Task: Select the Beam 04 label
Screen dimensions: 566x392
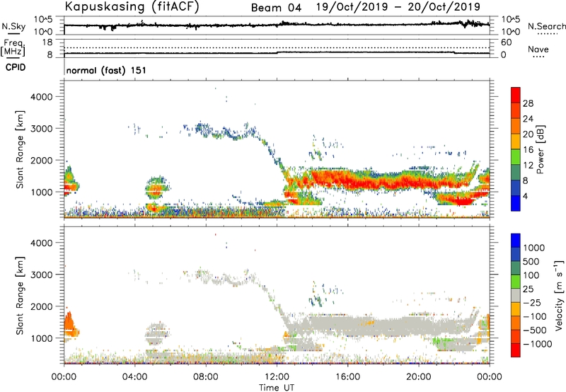Action: (276, 8)
